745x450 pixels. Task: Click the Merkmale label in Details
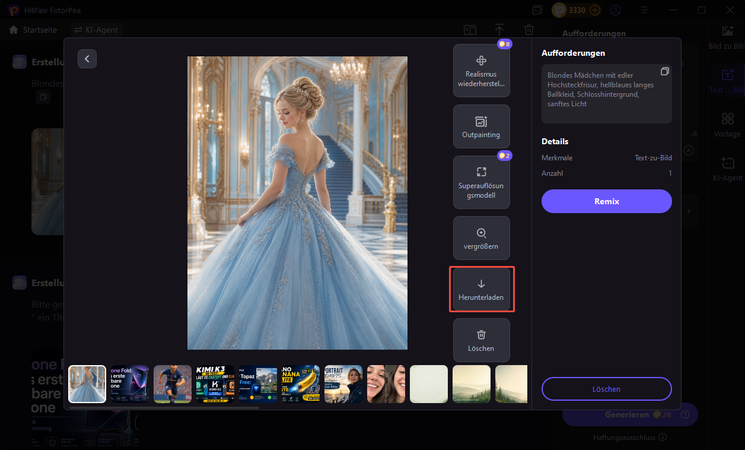pos(557,158)
